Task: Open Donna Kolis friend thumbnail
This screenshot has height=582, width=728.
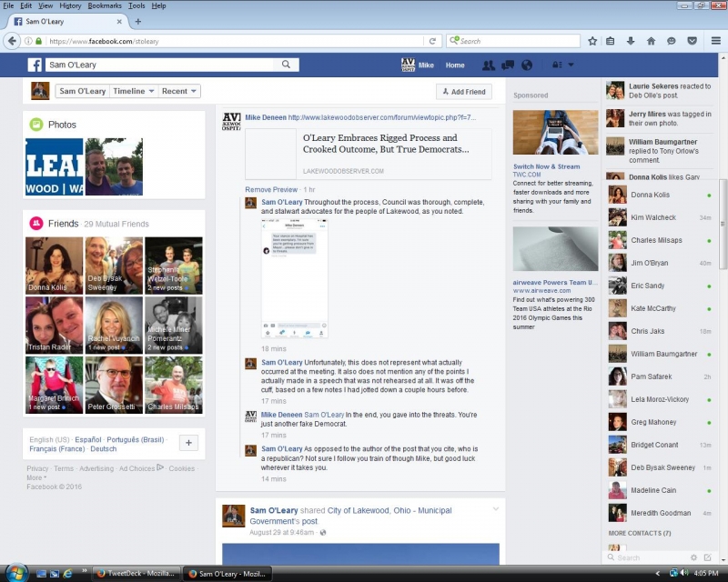Action: tap(54, 266)
